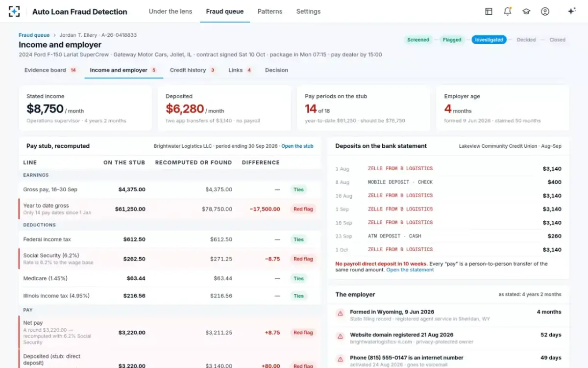Open the learning cap icon
Screen dimensions: 588x368
pyautogui.click(x=526, y=11)
